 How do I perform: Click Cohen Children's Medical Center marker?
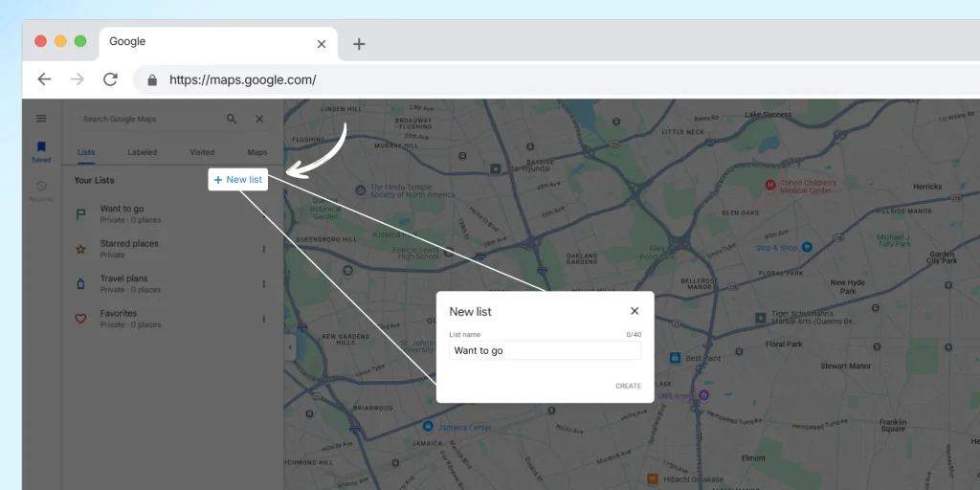771,185
